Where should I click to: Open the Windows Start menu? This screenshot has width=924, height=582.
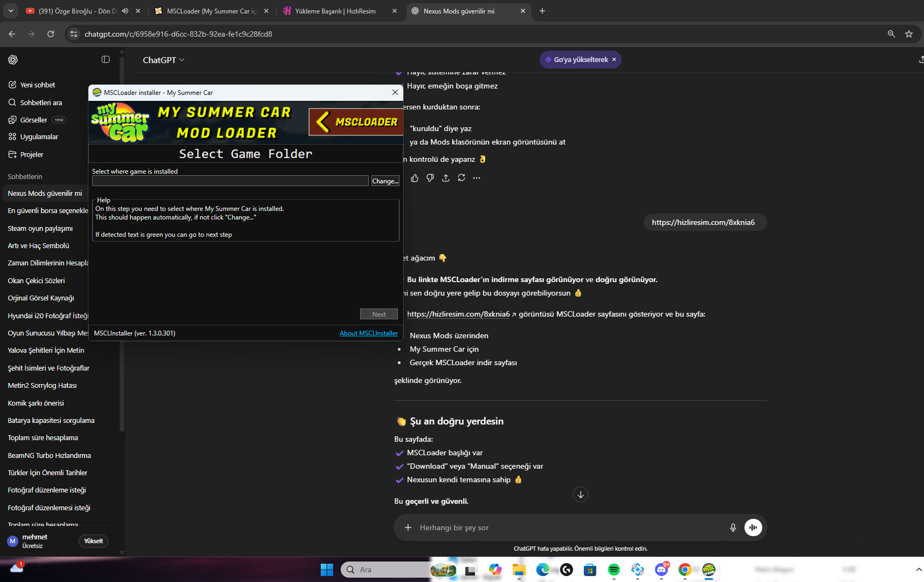[x=327, y=570]
